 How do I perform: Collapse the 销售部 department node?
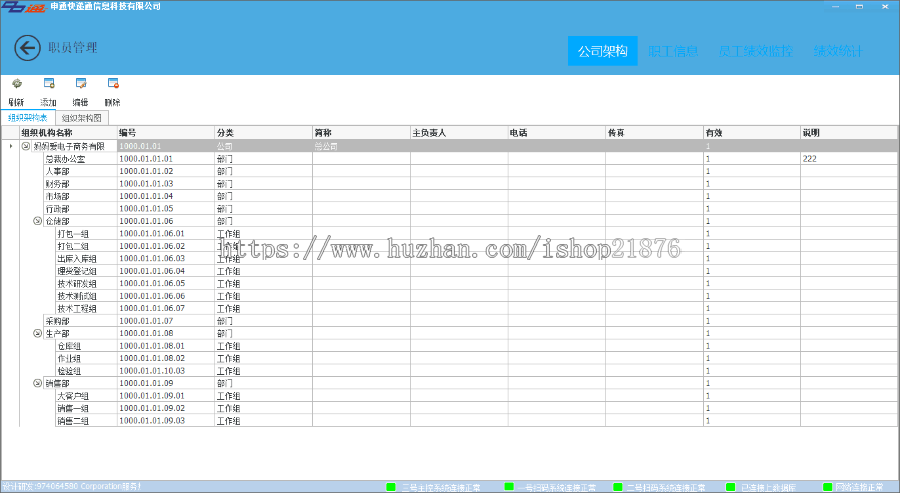pos(38,383)
